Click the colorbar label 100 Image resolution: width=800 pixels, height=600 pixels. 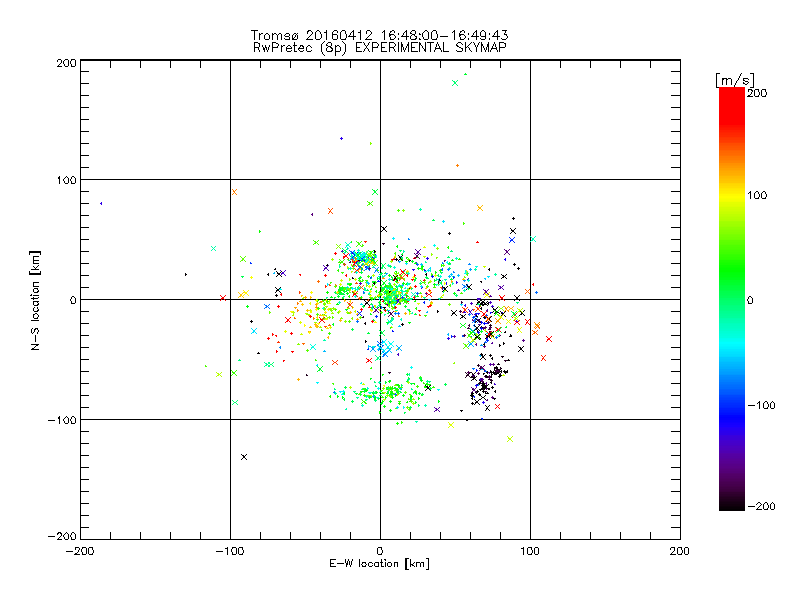[757, 195]
